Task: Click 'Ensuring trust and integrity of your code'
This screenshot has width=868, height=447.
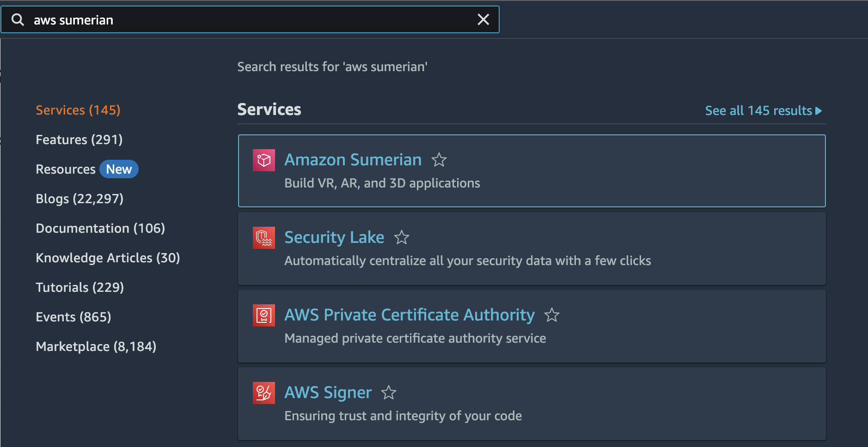Action: click(x=403, y=416)
